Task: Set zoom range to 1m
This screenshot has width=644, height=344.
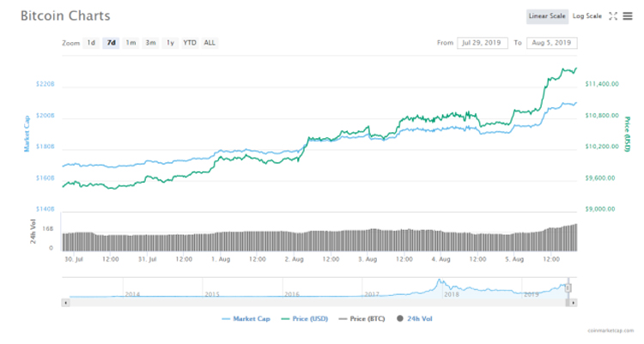Action: [x=131, y=43]
